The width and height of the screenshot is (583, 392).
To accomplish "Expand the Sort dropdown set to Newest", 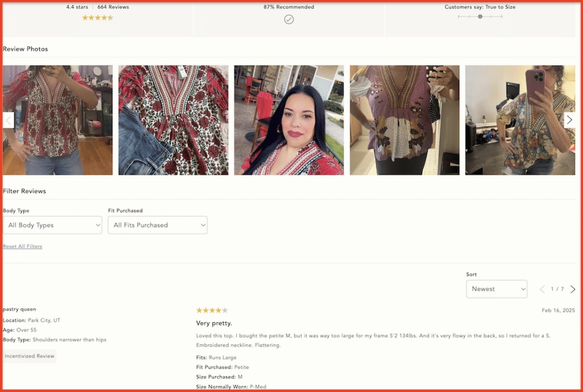I will (x=496, y=289).
